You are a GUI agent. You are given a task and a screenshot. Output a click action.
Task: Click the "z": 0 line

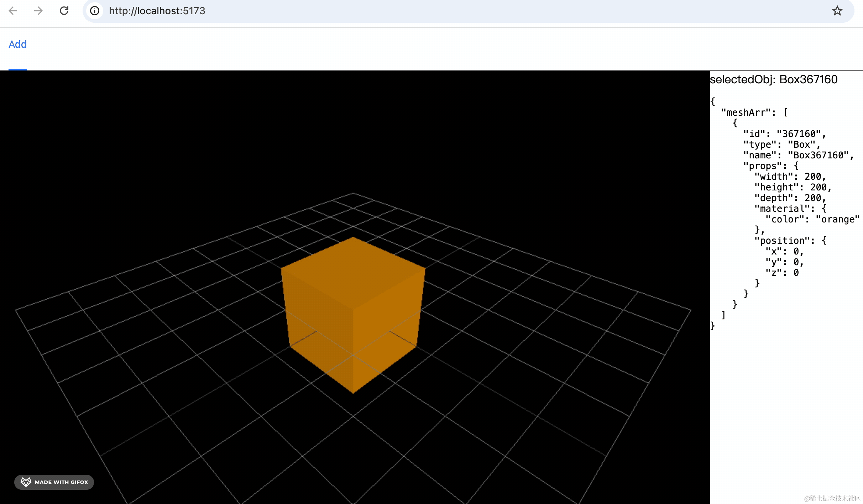[x=782, y=273]
